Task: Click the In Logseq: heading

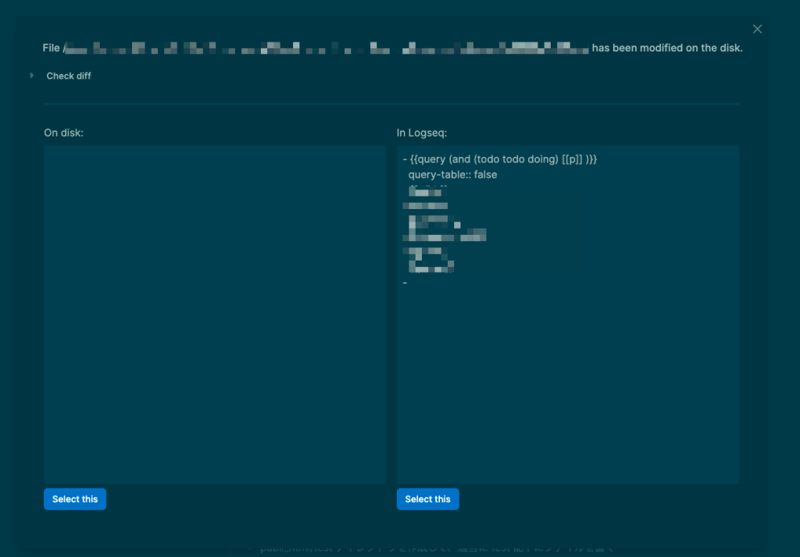Action: 420,132
